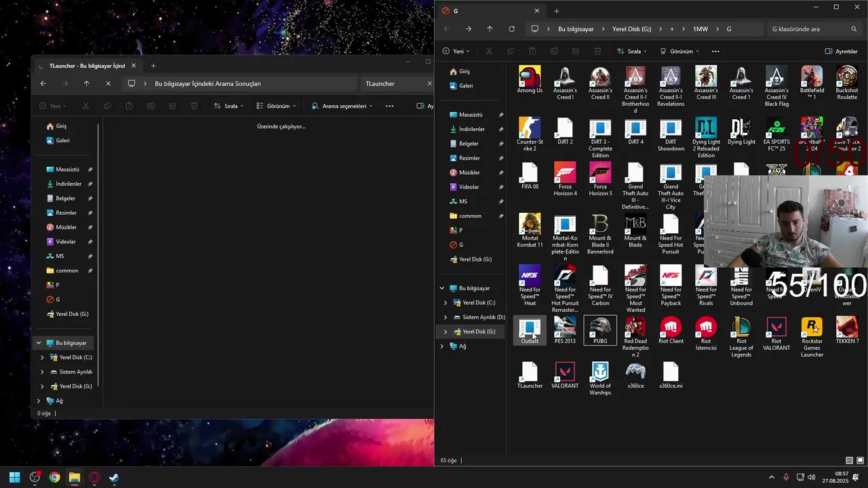Expand Sistem Ayrıldı (D:) in G window tree
Screen dimensions: 868x488
[446, 317]
